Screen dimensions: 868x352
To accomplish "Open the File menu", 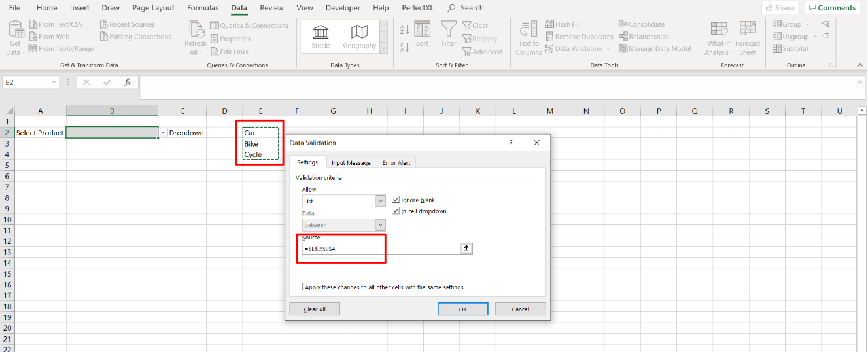I will 14,8.
